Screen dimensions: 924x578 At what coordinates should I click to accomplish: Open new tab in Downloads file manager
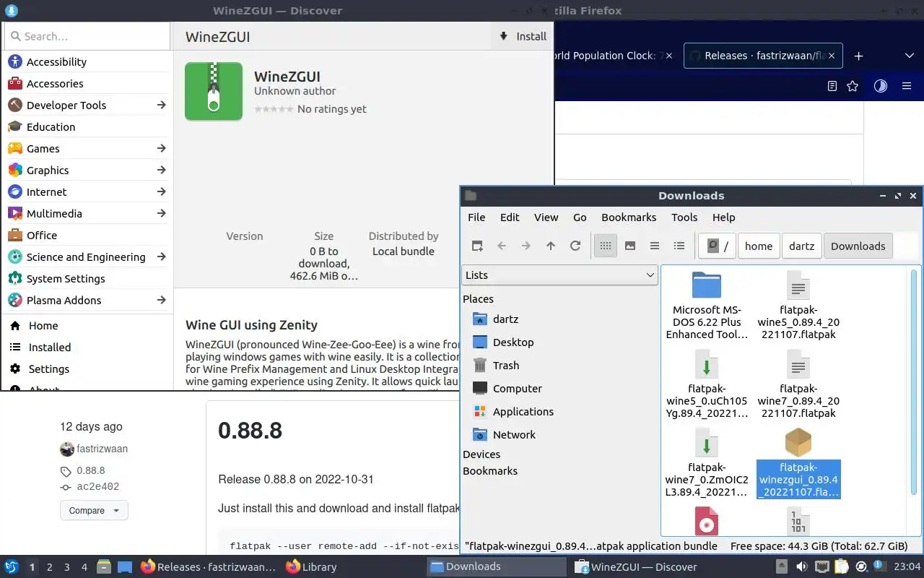(477, 246)
